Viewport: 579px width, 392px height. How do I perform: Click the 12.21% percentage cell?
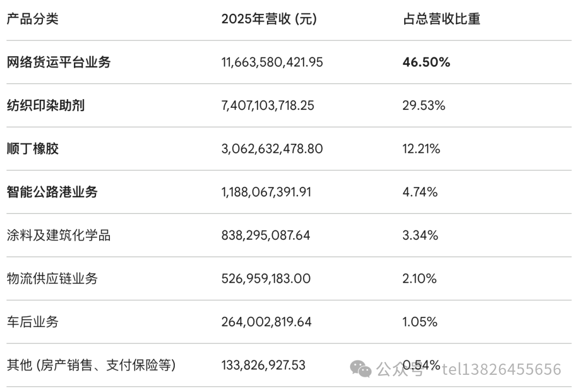(x=421, y=149)
